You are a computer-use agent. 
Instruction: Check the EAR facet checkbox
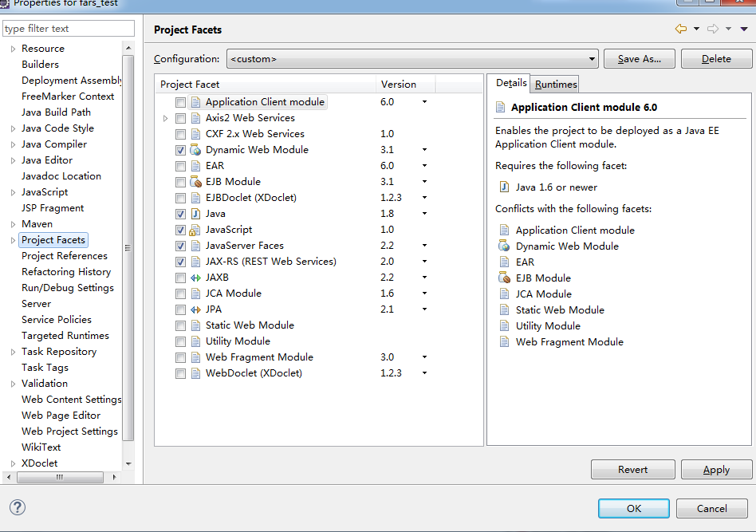(180, 166)
